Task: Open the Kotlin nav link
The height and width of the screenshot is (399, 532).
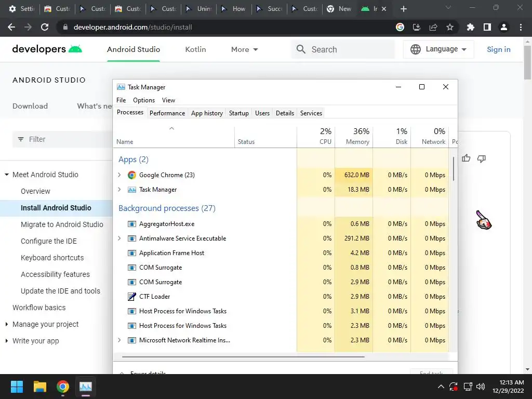Action: tap(195, 49)
